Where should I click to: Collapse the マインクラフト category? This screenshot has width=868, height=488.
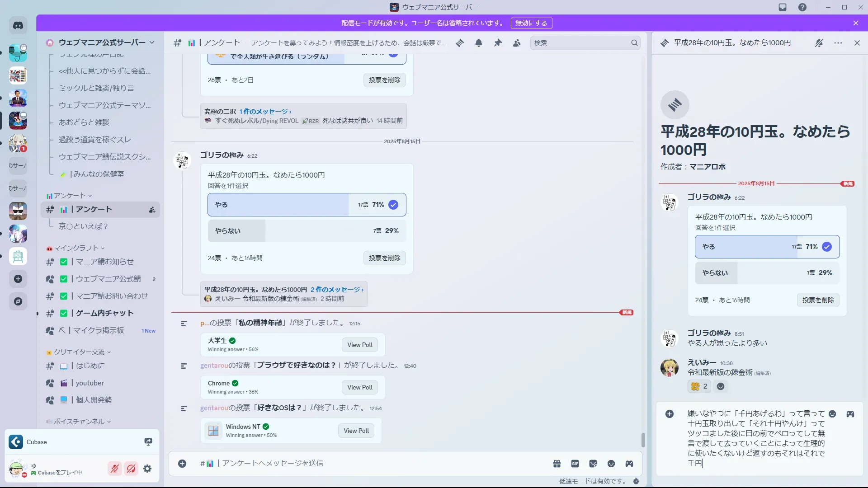tap(76, 248)
